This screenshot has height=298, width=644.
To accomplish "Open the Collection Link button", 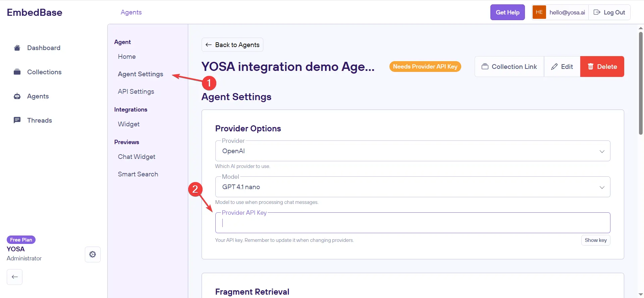I will 509,67.
